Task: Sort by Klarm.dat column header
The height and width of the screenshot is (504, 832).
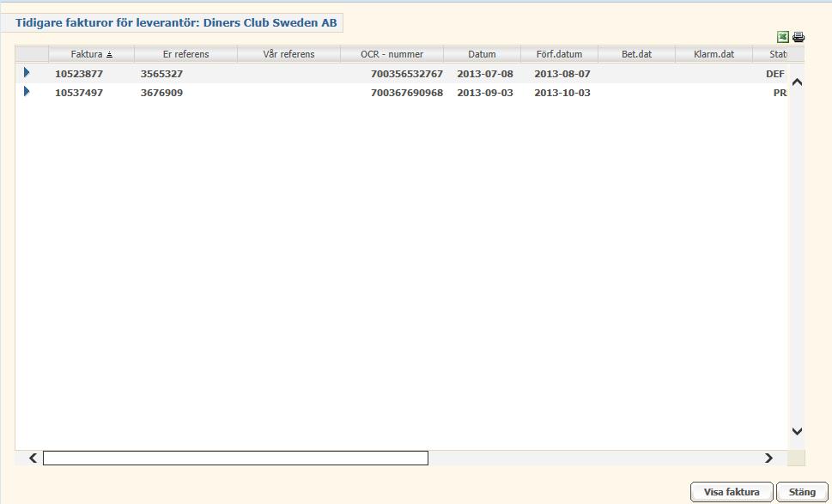Action: click(x=714, y=54)
